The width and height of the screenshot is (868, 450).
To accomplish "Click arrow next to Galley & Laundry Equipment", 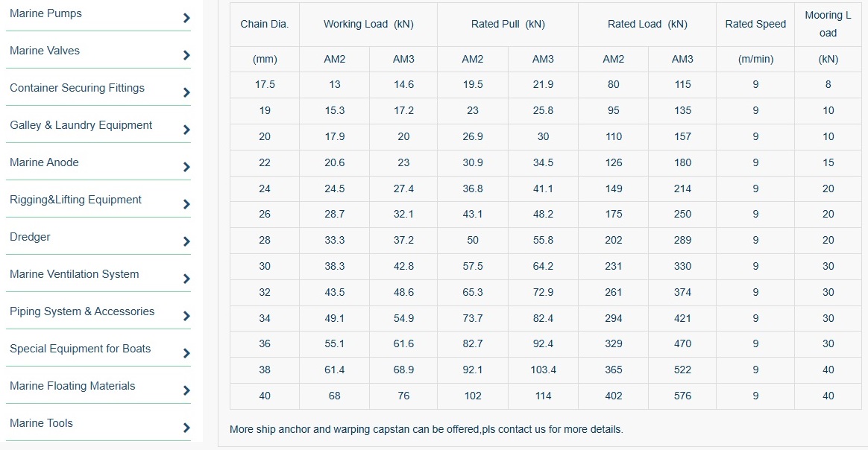I will click(x=186, y=130).
